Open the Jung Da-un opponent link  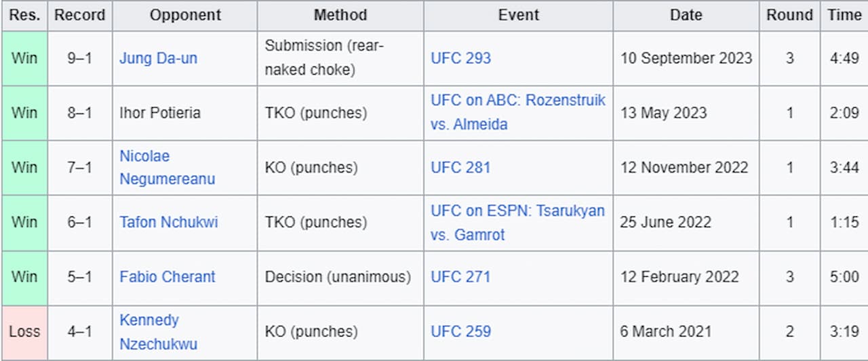tap(158, 58)
